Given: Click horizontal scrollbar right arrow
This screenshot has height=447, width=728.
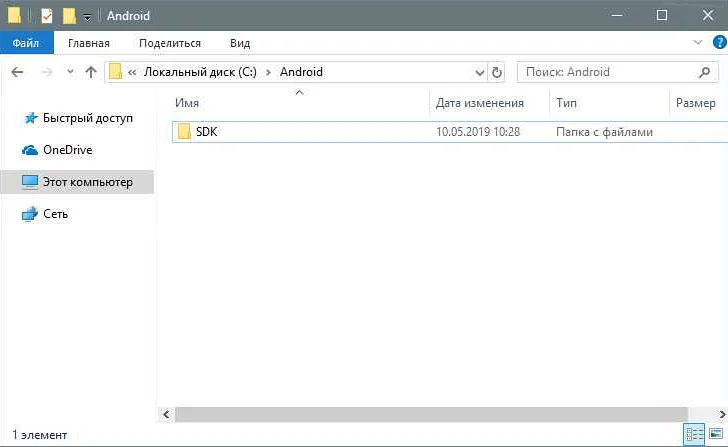Looking at the screenshot, I should pyautogui.click(x=722, y=414).
